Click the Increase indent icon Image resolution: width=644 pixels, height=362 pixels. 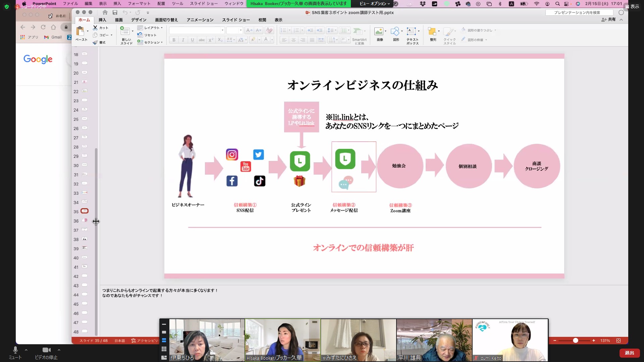point(320,31)
